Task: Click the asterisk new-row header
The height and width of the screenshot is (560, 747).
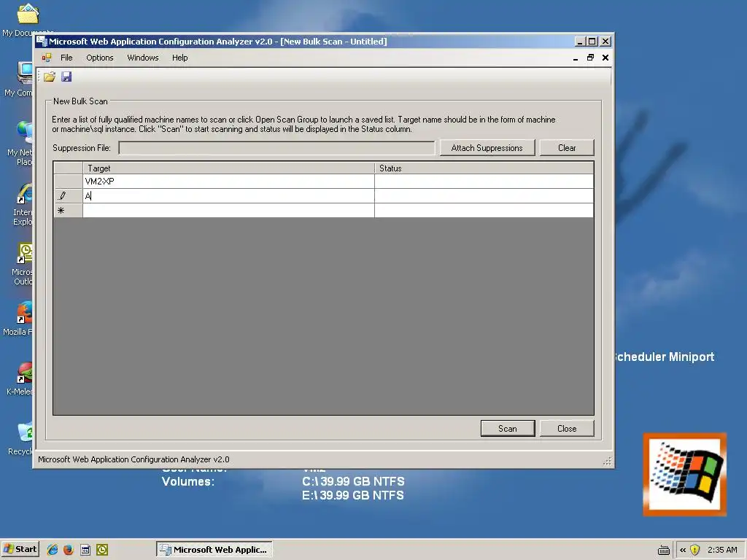Action: pos(68,211)
